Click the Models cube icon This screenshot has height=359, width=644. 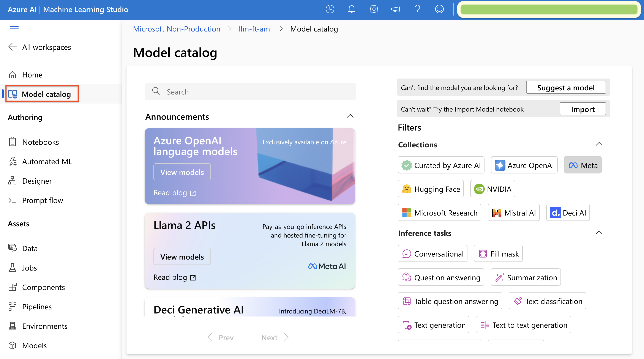[x=13, y=345]
